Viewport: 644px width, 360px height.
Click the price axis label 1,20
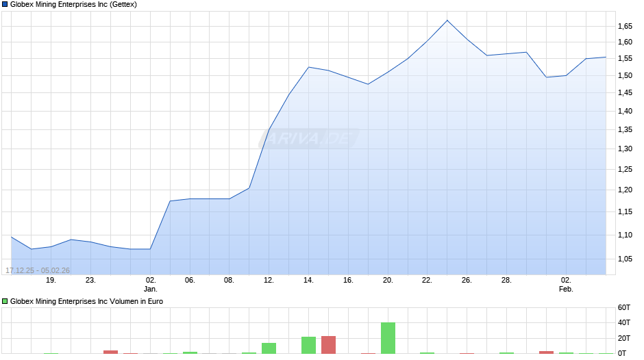click(x=625, y=190)
